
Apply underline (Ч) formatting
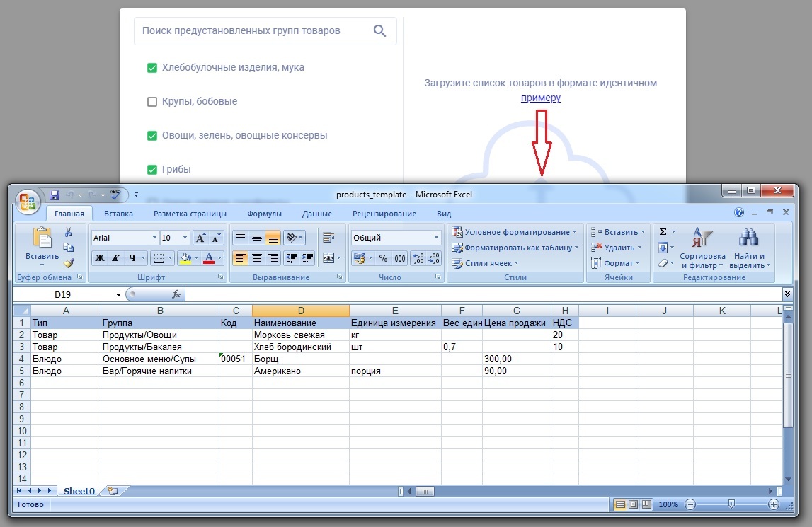click(x=132, y=257)
